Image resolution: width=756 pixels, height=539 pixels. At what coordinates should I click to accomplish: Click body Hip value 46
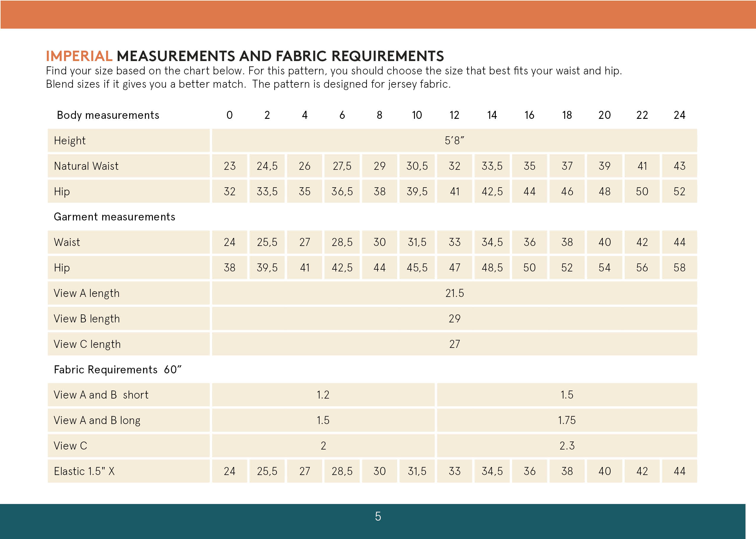pos(567,191)
